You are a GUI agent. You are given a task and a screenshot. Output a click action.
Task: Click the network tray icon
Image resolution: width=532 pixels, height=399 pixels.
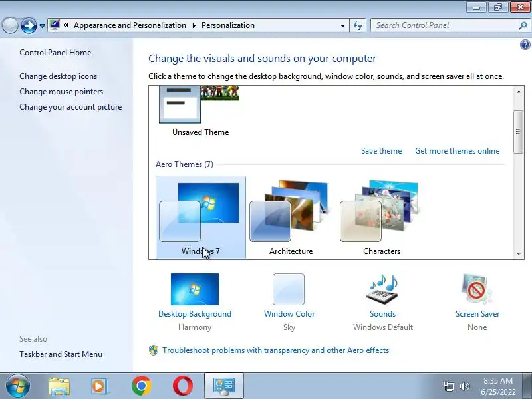point(448,386)
